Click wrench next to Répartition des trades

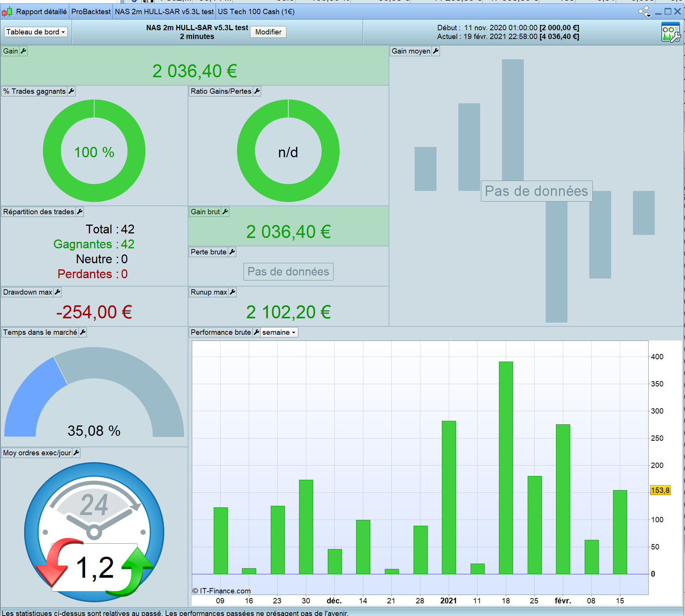tap(80, 212)
